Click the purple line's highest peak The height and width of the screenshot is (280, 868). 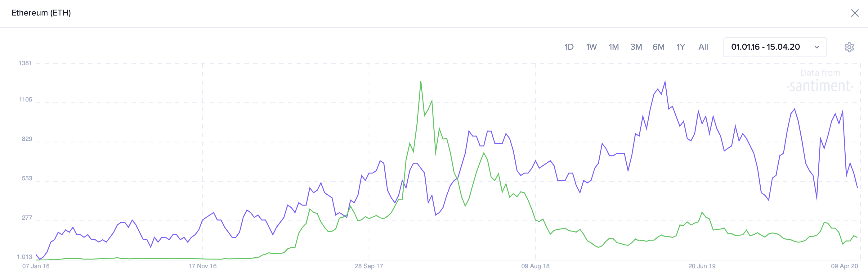click(665, 81)
